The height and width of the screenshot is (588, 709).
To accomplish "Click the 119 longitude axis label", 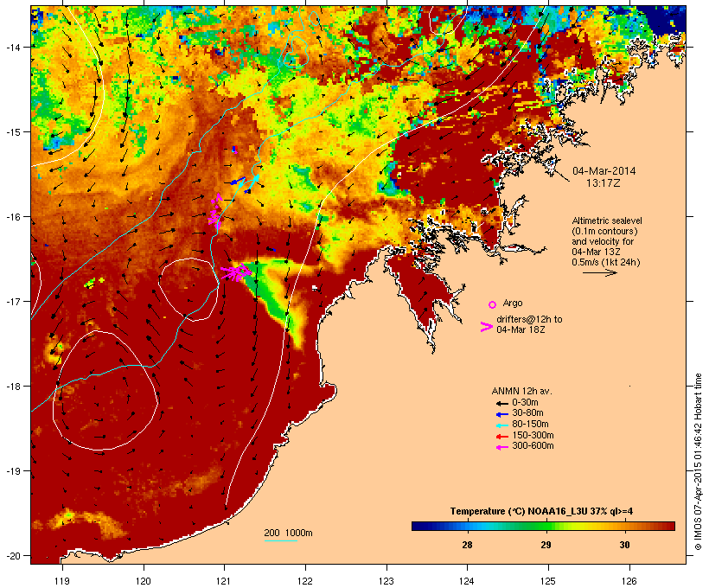I will [62, 581].
